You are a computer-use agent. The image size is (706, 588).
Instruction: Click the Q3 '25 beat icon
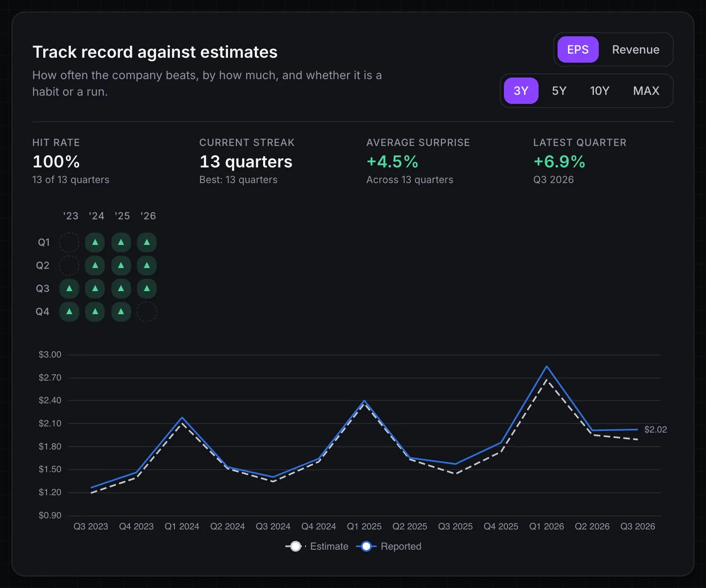(121, 289)
